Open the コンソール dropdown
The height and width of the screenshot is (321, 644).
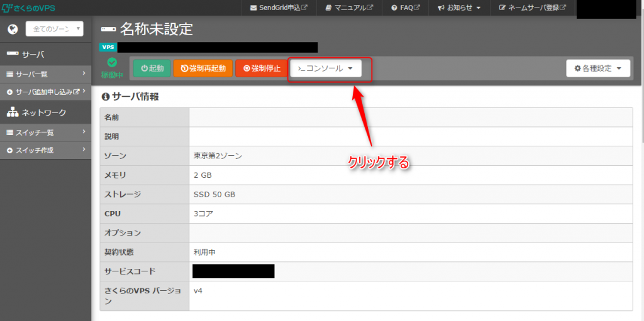point(326,68)
